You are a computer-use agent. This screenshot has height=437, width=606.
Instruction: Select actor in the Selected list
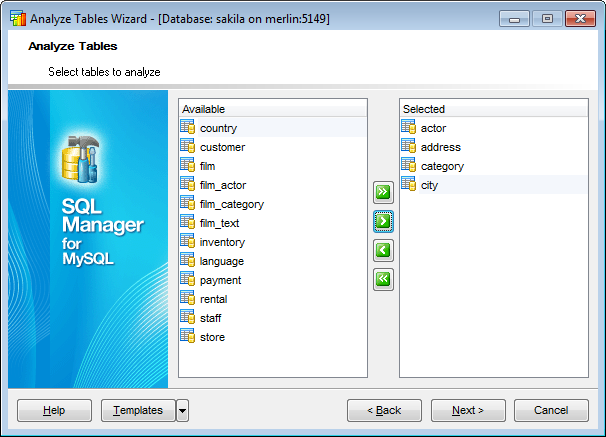pyautogui.click(x=433, y=128)
